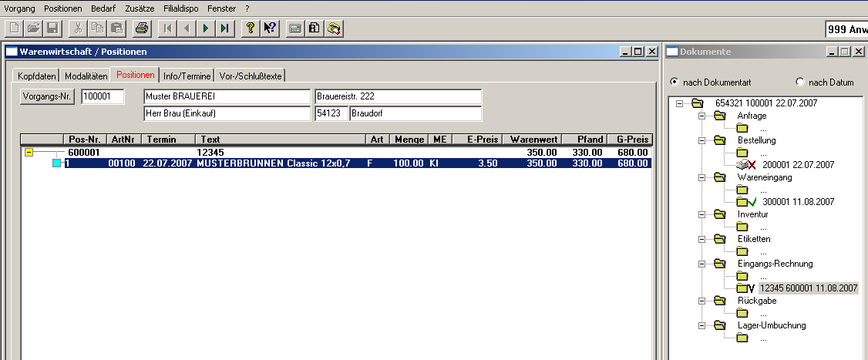Click the Vorgangs-Nr. button
The image size is (868, 360).
[x=47, y=97]
